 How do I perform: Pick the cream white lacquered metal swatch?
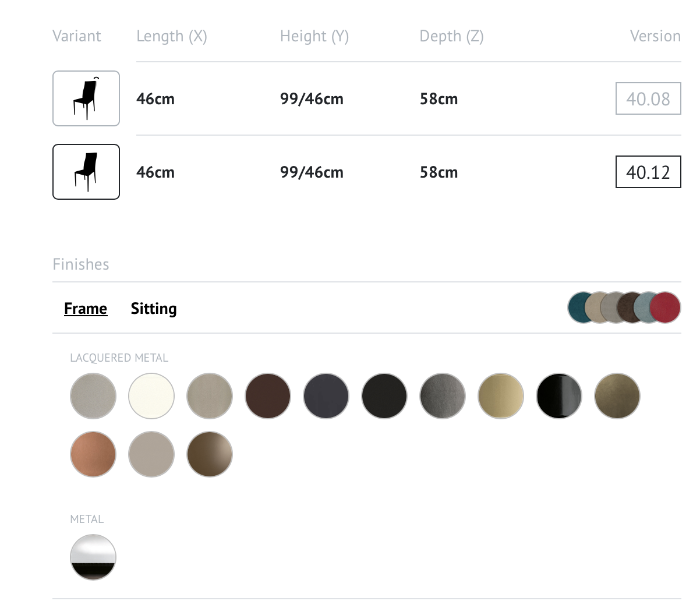[x=151, y=396]
